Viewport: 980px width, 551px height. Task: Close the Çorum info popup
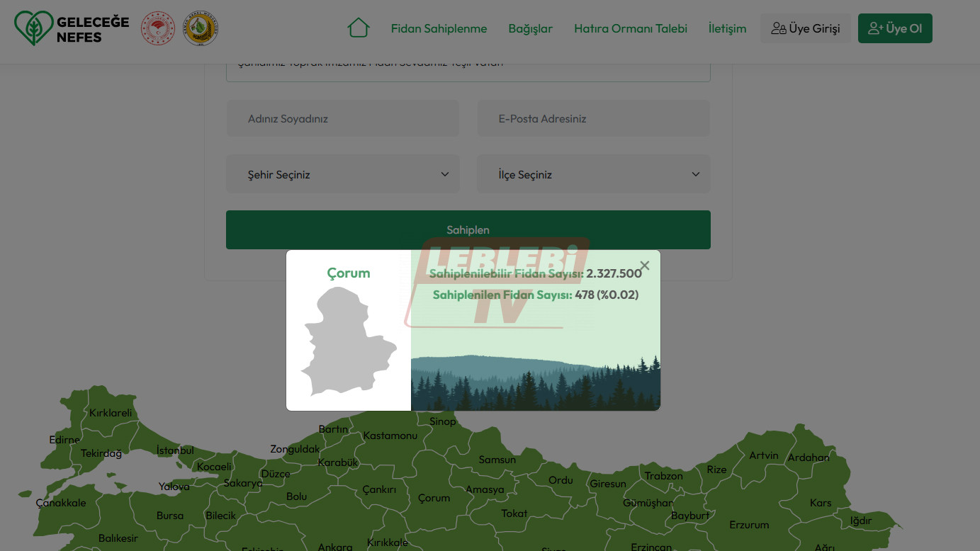(x=644, y=266)
